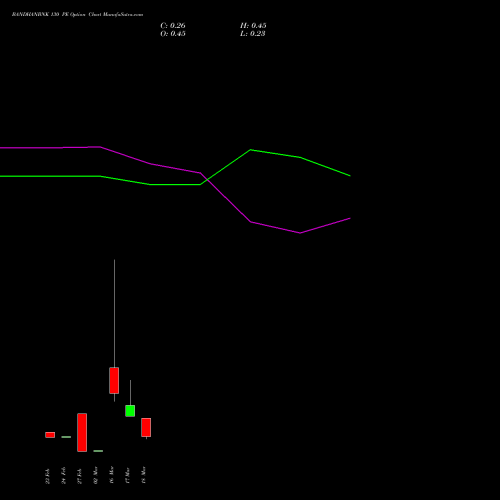
Task: Select the high value 'H: 0.45'
Action: 253,26
